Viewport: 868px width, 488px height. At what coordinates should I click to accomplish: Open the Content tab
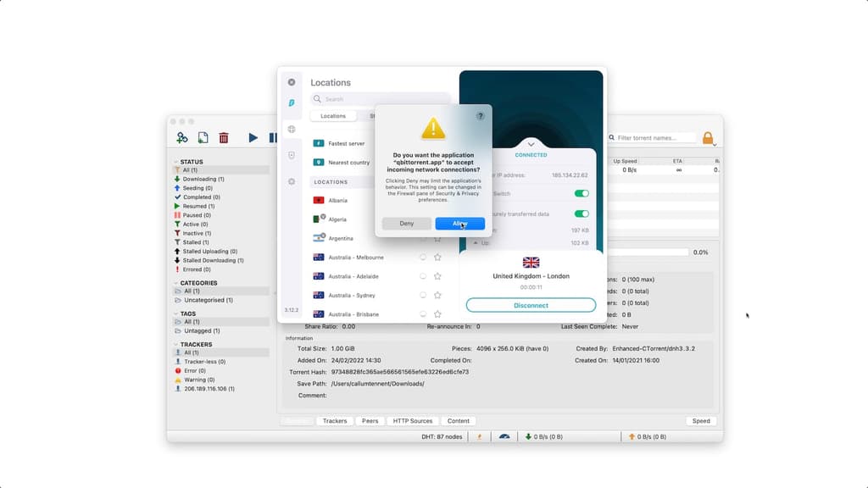coord(459,421)
